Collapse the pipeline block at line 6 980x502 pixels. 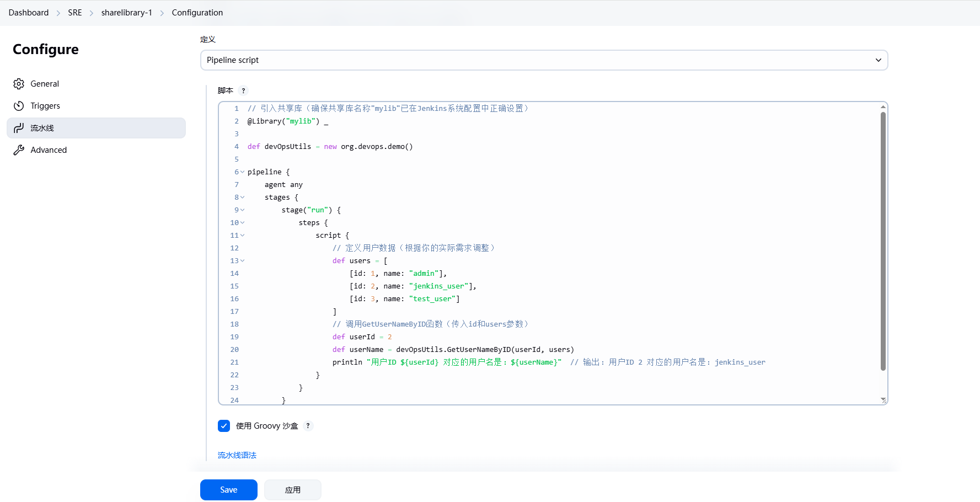point(242,172)
